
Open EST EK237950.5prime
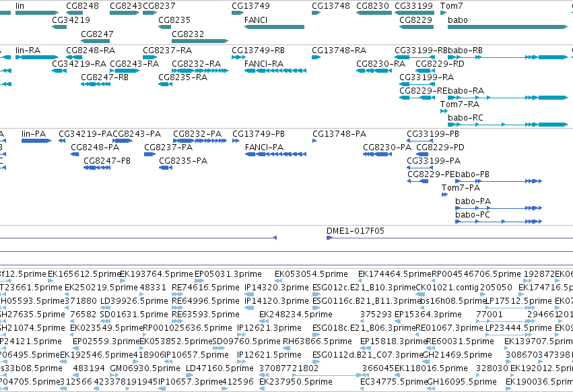296,382
